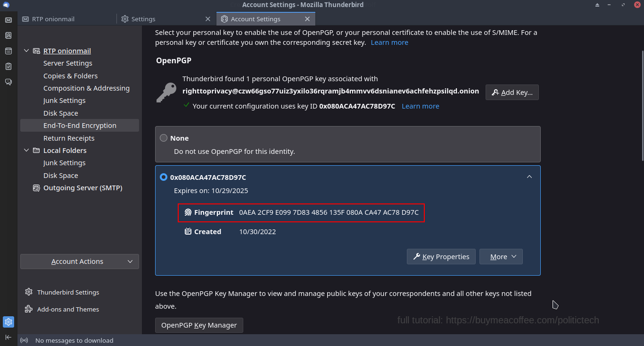Open Disk Space under Local Folders
The width and height of the screenshot is (644, 346).
click(61, 176)
